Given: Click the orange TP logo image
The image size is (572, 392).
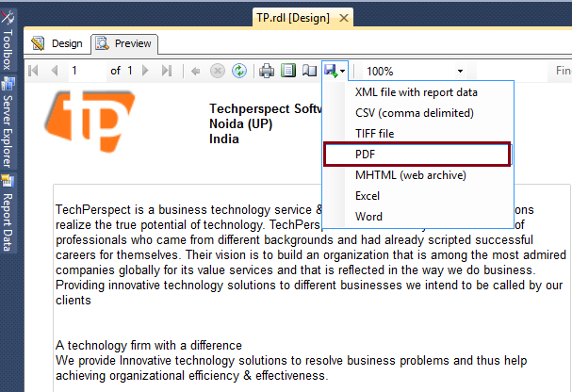Looking at the screenshot, I should point(90,121).
